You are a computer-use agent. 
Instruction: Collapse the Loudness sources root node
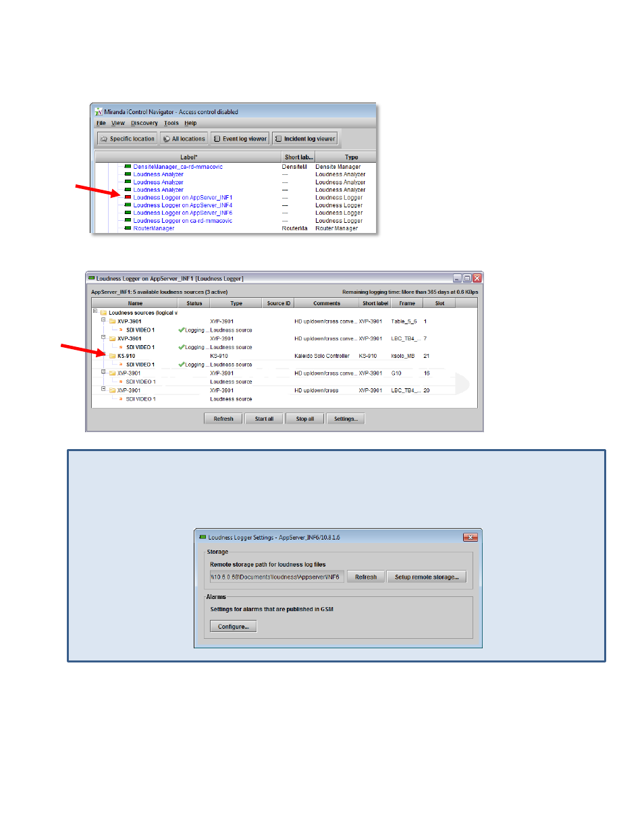tap(95, 311)
